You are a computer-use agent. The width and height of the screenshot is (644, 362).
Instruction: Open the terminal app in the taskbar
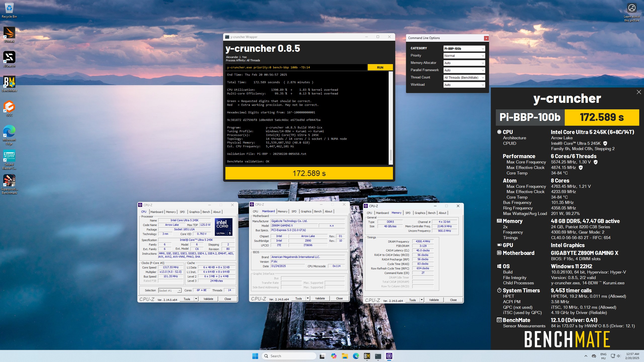378,356
